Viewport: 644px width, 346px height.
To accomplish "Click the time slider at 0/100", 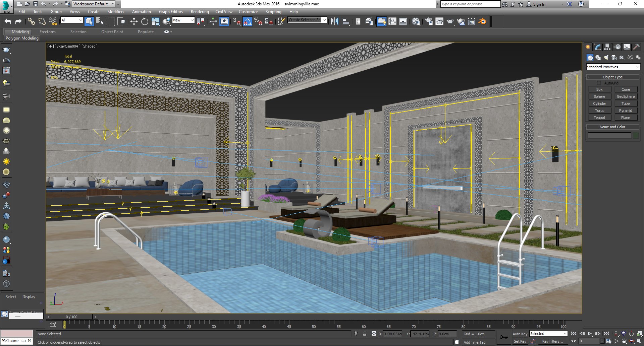I will tap(71, 317).
